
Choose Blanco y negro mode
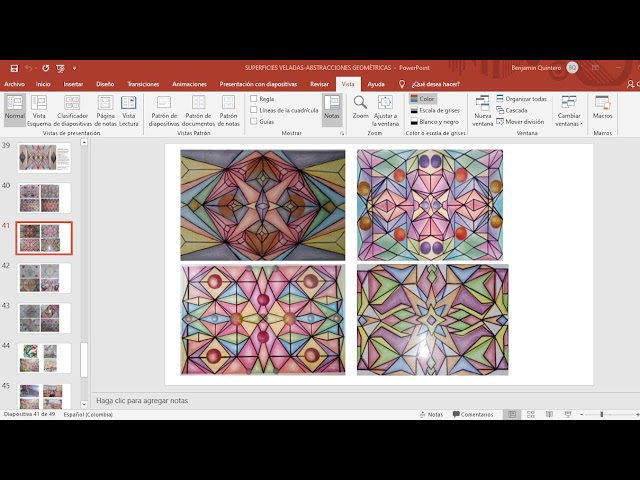pyautogui.click(x=435, y=122)
